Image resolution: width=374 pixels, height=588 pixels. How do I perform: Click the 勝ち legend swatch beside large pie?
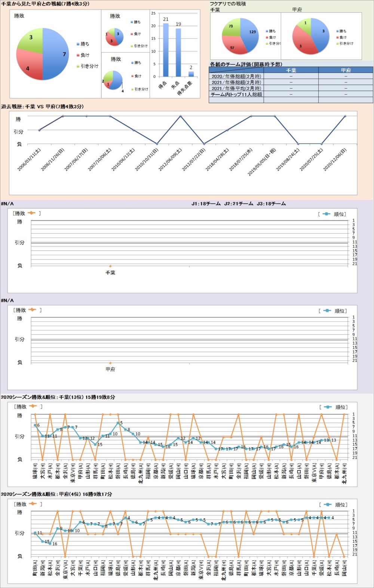tap(78, 44)
